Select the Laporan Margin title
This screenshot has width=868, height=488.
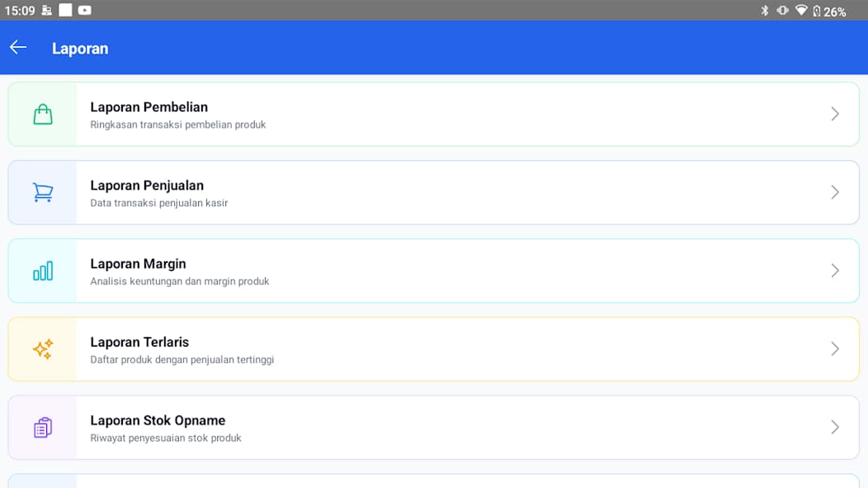click(x=138, y=265)
